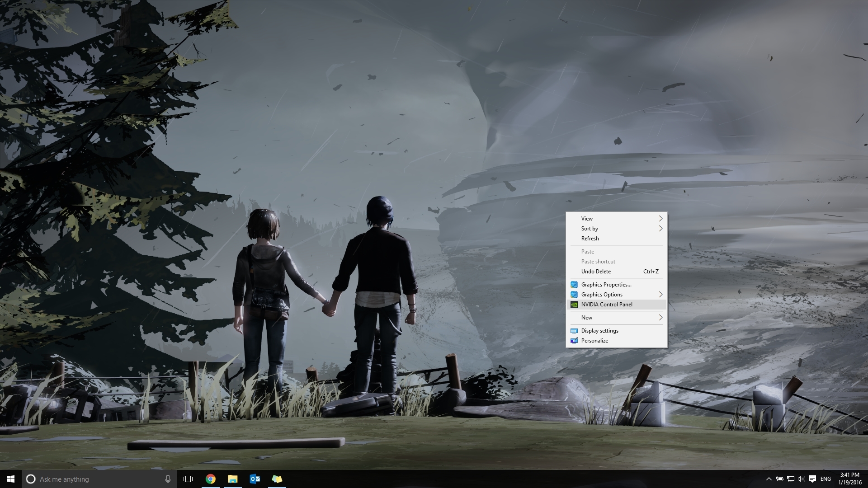Open Outlook from the taskbar
Viewport: 868px width, 488px height.
click(x=255, y=479)
